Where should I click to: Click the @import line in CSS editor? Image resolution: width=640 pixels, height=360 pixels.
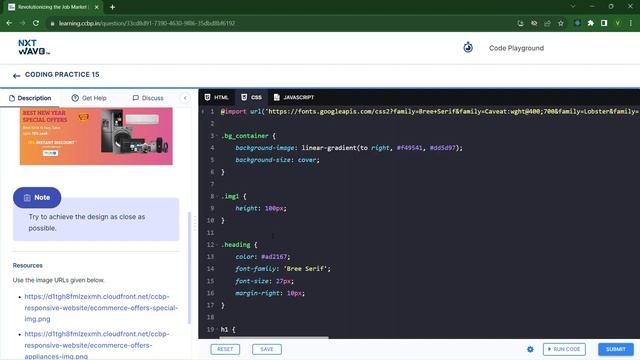pos(430,111)
